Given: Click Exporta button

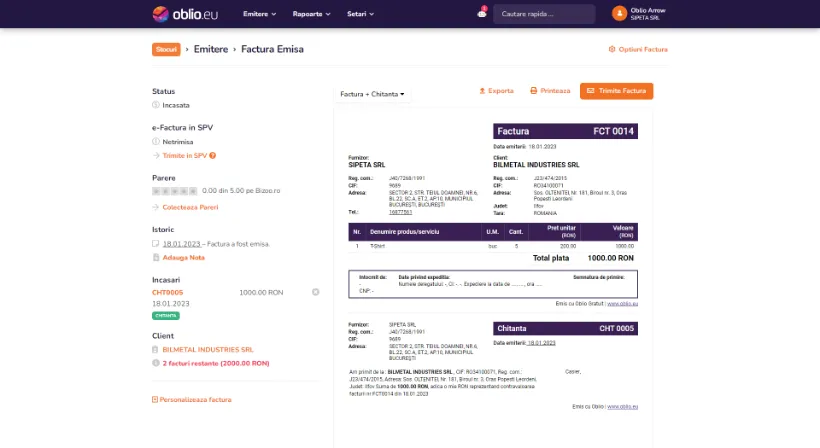Looking at the screenshot, I should [x=496, y=91].
